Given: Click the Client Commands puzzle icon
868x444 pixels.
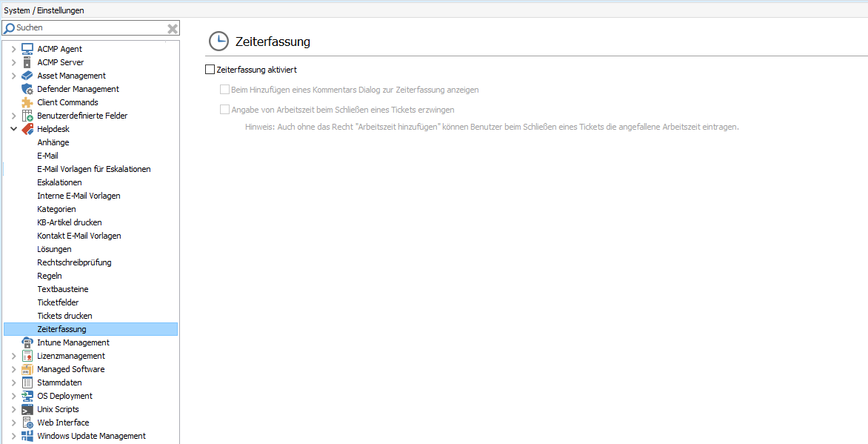Looking at the screenshot, I should click(x=27, y=102).
